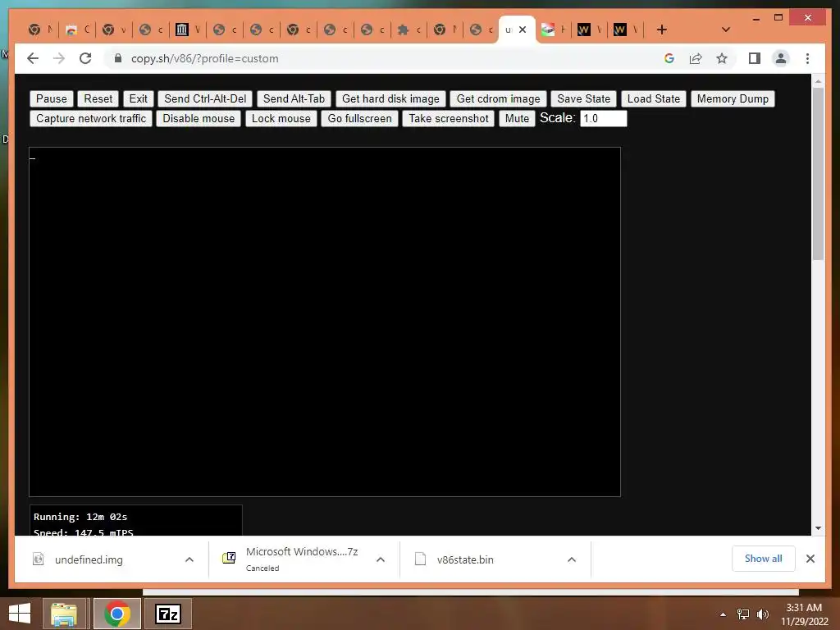Click the Send Alt-Tab button
This screenshot has width=840, height=630.
tap(294, 98)
